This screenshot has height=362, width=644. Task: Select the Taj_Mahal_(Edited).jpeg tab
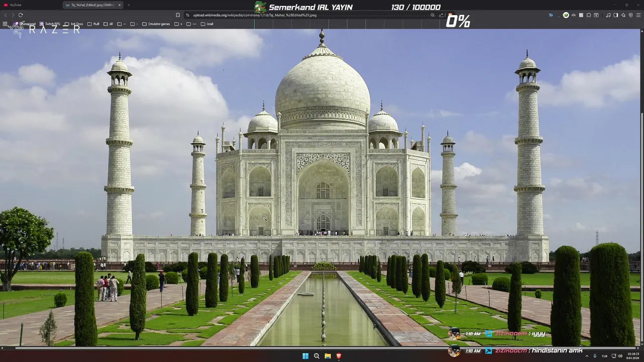[x=94, y=5]
